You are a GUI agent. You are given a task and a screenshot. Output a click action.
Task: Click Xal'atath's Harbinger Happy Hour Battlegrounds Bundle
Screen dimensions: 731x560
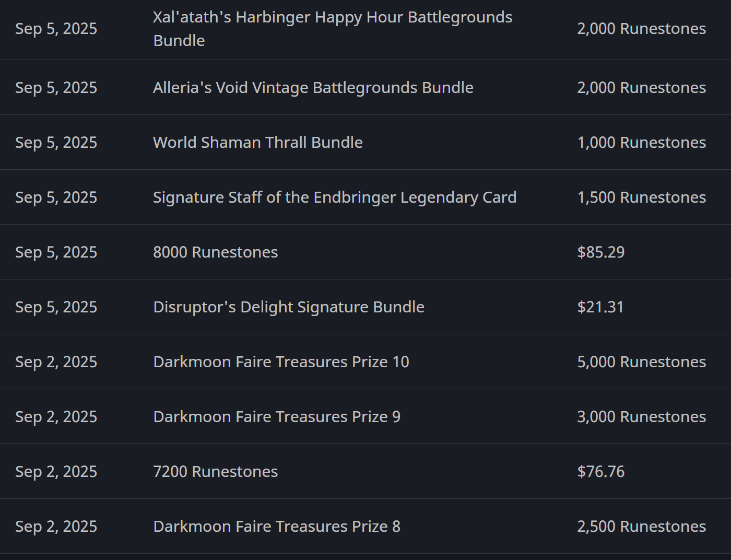(x=333, y=28)
